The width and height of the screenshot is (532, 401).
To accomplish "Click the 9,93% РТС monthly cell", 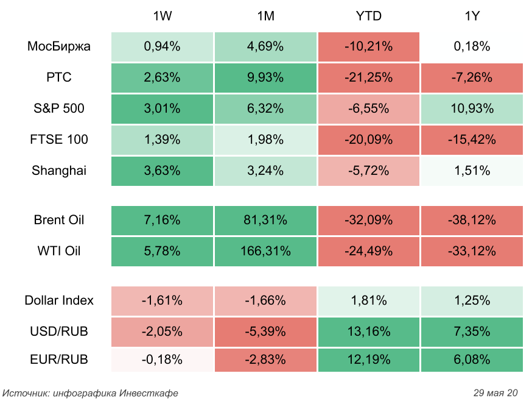I will [x=266, y=77].
